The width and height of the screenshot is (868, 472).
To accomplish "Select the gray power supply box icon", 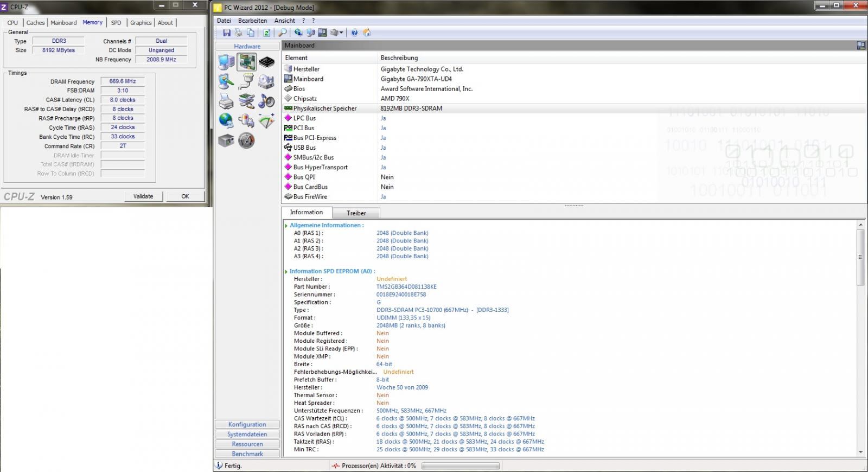I will pyautogui.click(x=226, y=141).
